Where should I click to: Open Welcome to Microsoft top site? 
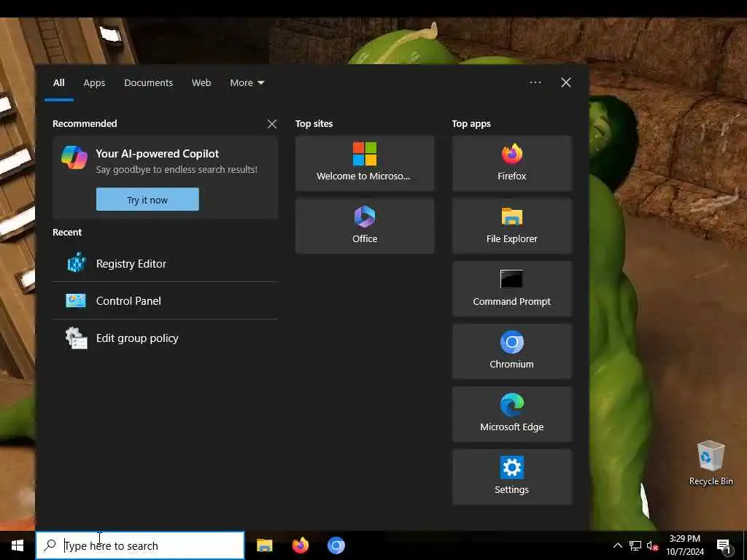pyautogui.click(x=365, y=163)
